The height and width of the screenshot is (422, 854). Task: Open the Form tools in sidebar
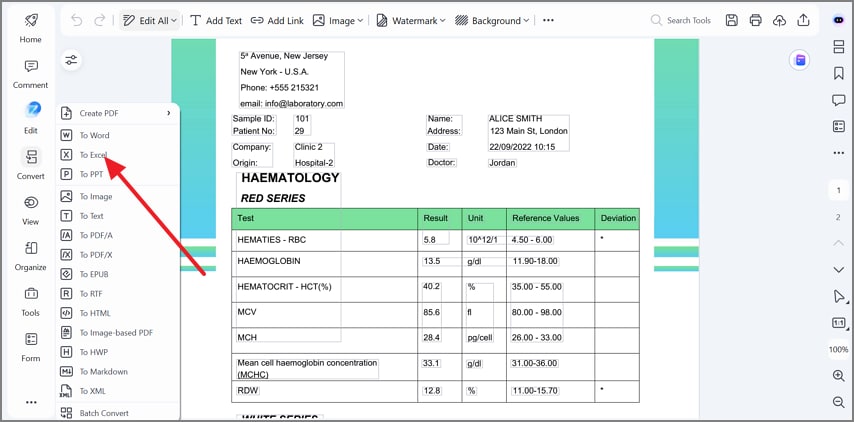click(x=30, y=347)
